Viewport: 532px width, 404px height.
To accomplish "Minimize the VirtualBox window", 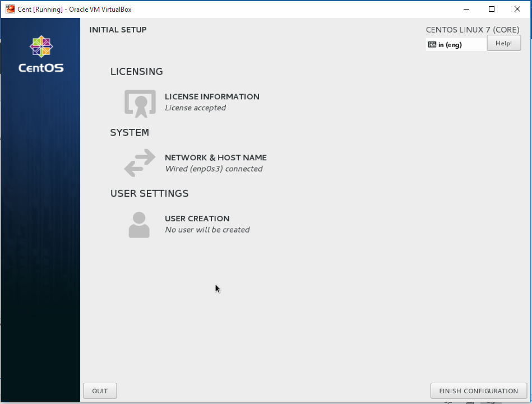I will pyautogui.click(x=466, y=9).
